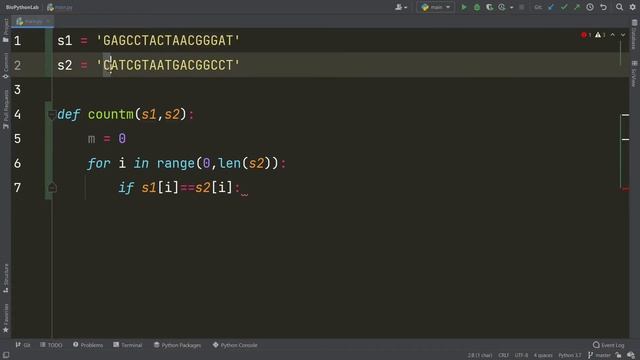Click line number 1 in gutter
The height and width of the screenshot is (360, 640).
[17, 41]
